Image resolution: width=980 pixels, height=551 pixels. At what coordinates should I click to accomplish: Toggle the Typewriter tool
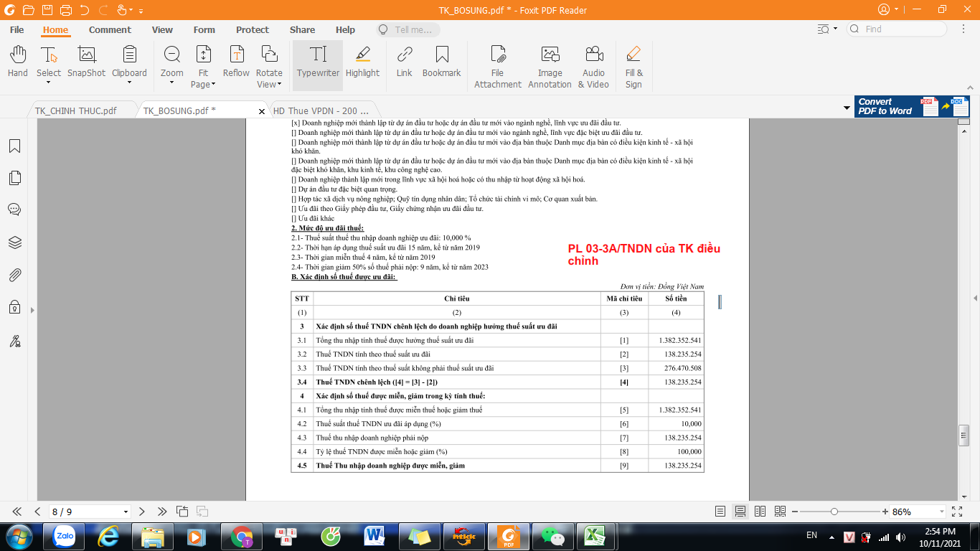[x=318, y=61]
